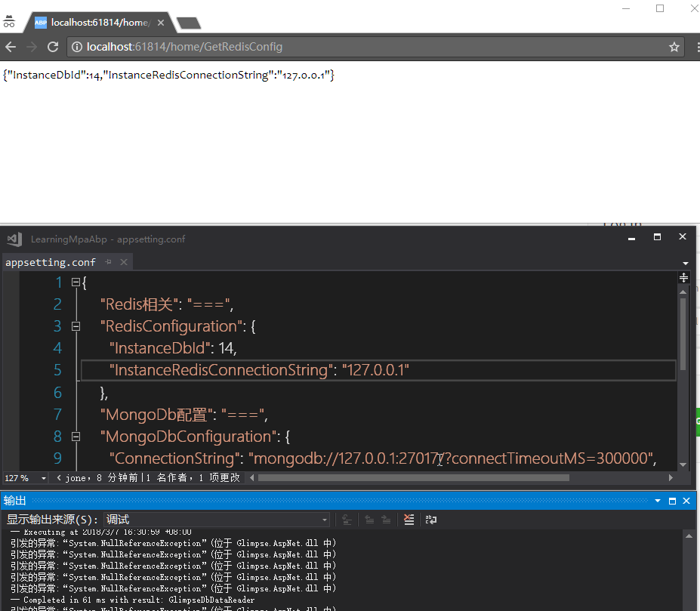Maximize the Visual Studio window
Viewport: 700px width, 611px height.
tap(657, 237)
